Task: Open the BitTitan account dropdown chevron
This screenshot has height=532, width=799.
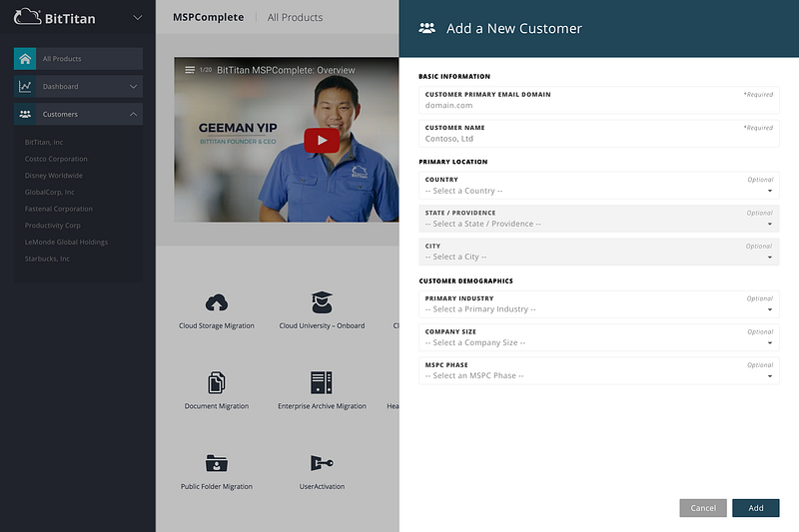Action: (x=137, y=18)
